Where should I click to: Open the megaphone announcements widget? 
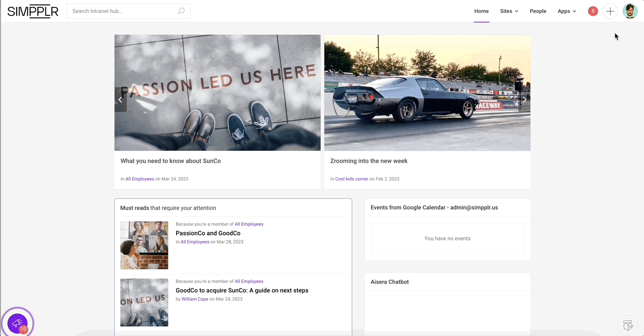(x=18, y=323)
